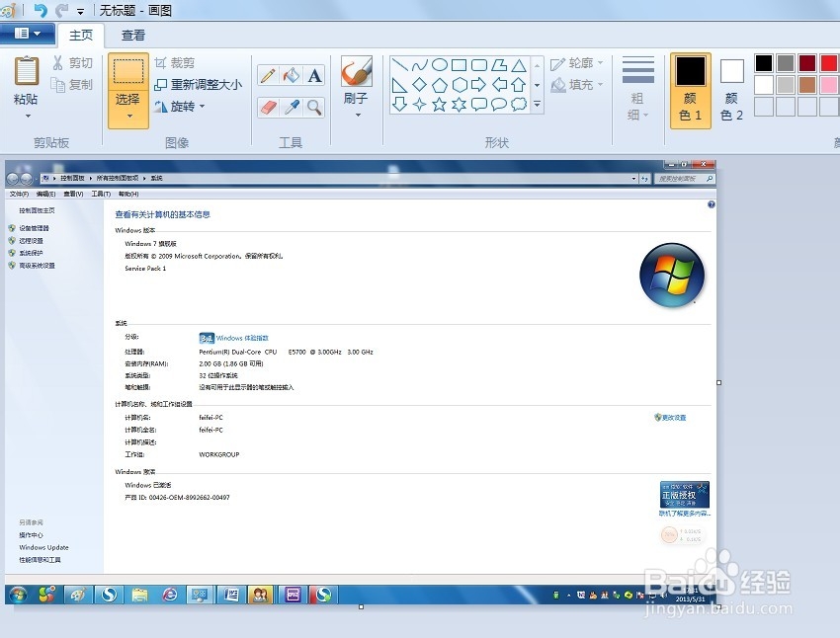This screenshot has width=840, height=638.
Task: Click the 复制 (Copy) button
Action: click(72, 85)
